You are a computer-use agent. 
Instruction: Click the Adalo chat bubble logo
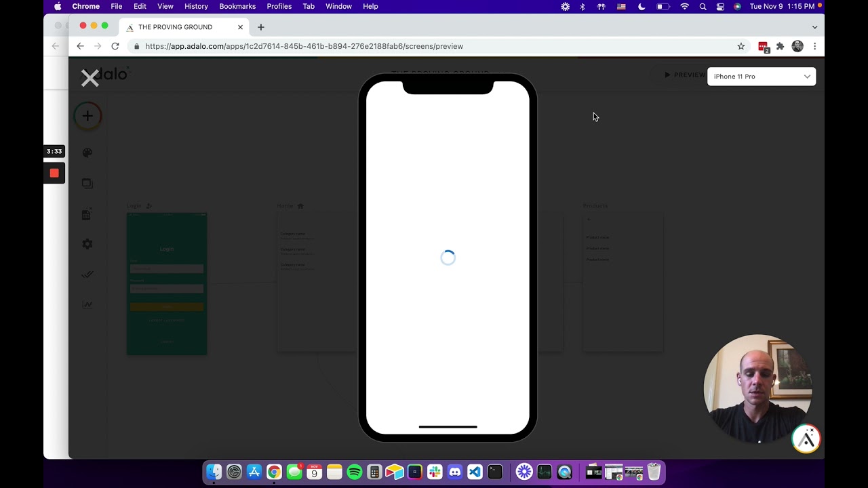click(806, 439)
